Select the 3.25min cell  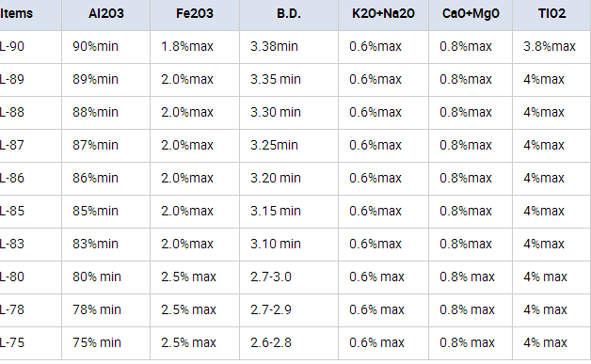tap(289, 146)
